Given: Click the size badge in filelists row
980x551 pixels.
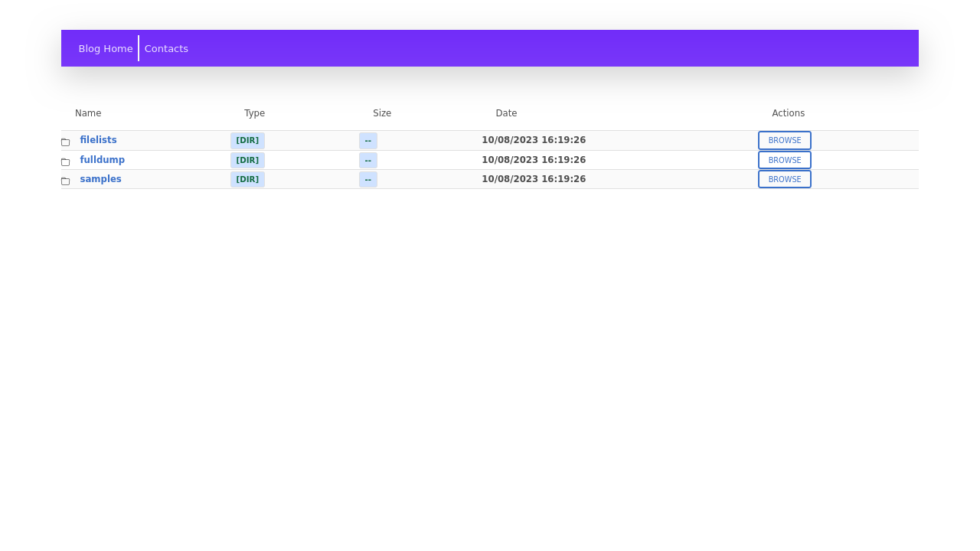Looking at the screenshot, I should coord(368,141).
